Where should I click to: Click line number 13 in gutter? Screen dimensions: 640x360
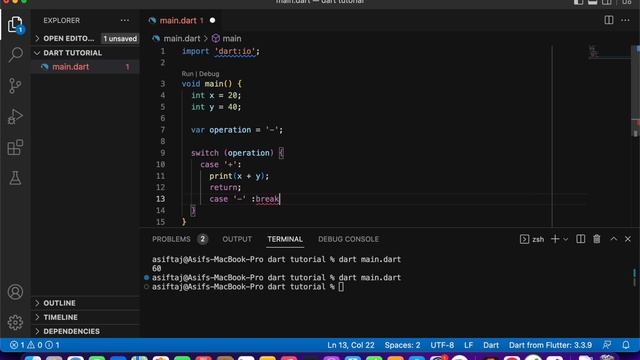pyautogui.click(x=160, y=199)
